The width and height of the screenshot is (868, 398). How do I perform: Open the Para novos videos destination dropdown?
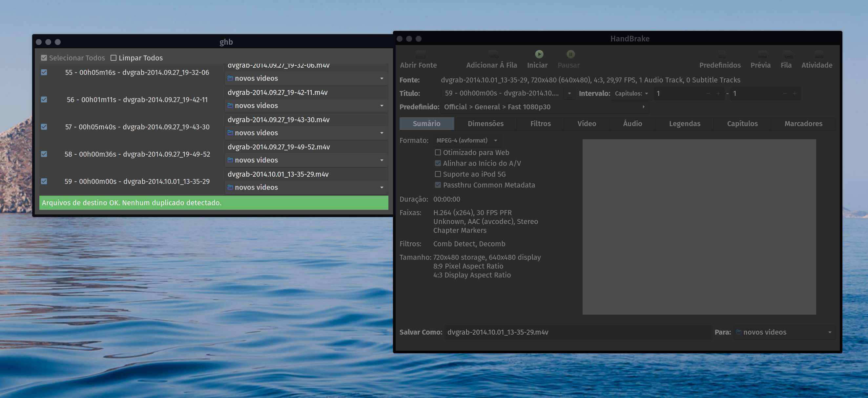(x=830, y=332)
